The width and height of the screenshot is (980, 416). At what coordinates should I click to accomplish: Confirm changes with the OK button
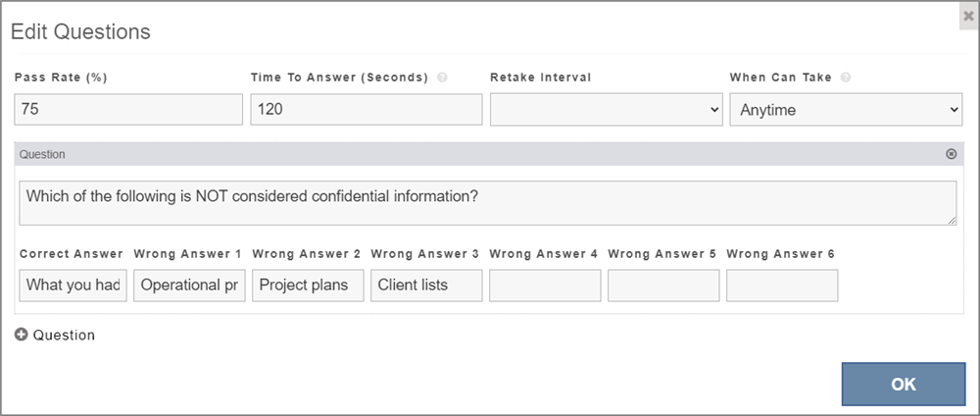point(904,384)
